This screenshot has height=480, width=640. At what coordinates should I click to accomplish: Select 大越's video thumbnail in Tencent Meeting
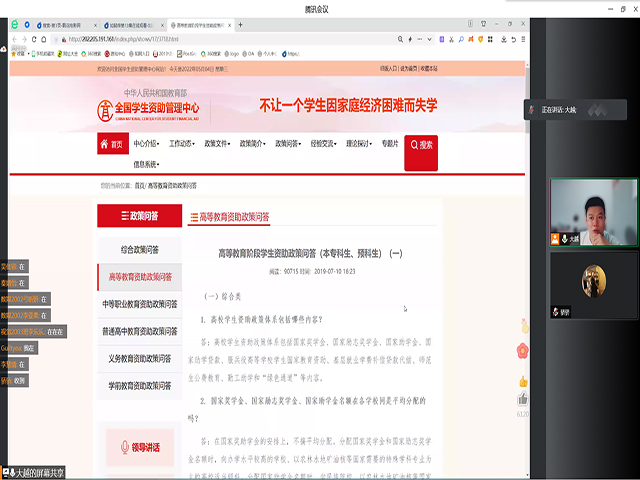593,212
